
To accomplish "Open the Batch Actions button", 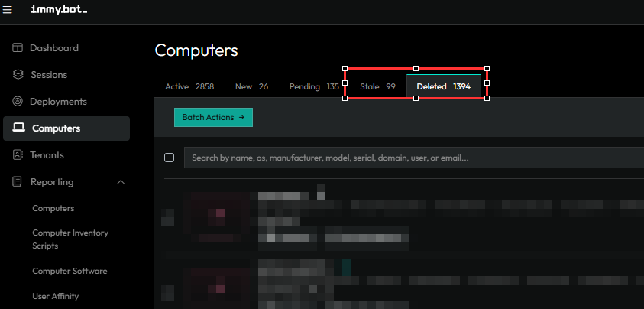I will pyautogui.click(x=213, y=117).
